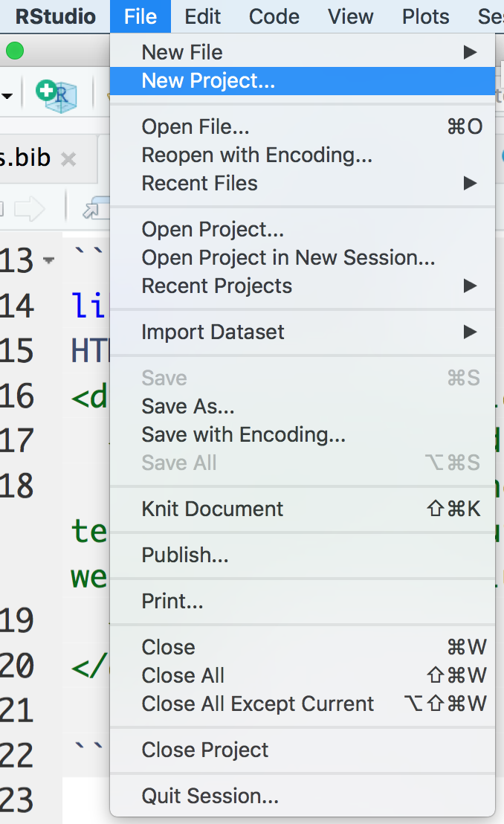Select Knit Document menu entry
504x824 pixels.
[x=213, y=509]
